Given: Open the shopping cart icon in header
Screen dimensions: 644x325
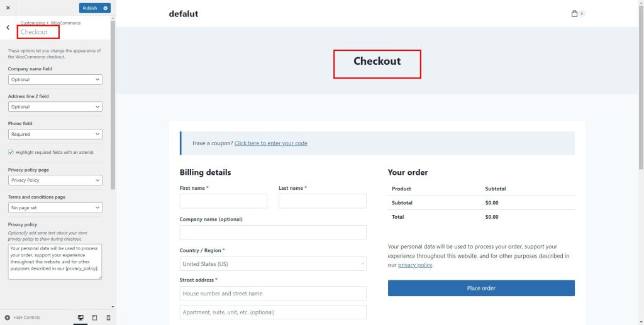Looking at the screenshot, I should (574, 14).
